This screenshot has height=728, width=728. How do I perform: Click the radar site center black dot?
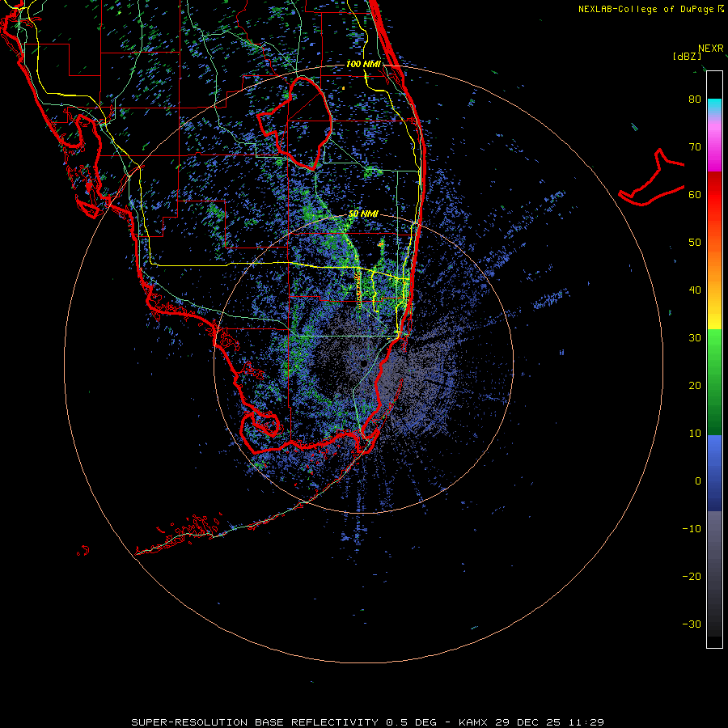363,363
